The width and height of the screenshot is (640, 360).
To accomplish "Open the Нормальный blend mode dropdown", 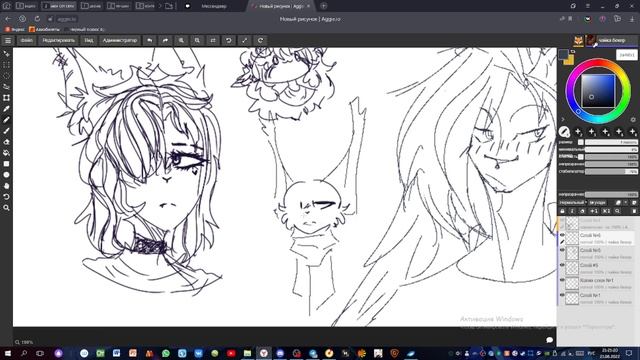I will [x=573, y=202].
